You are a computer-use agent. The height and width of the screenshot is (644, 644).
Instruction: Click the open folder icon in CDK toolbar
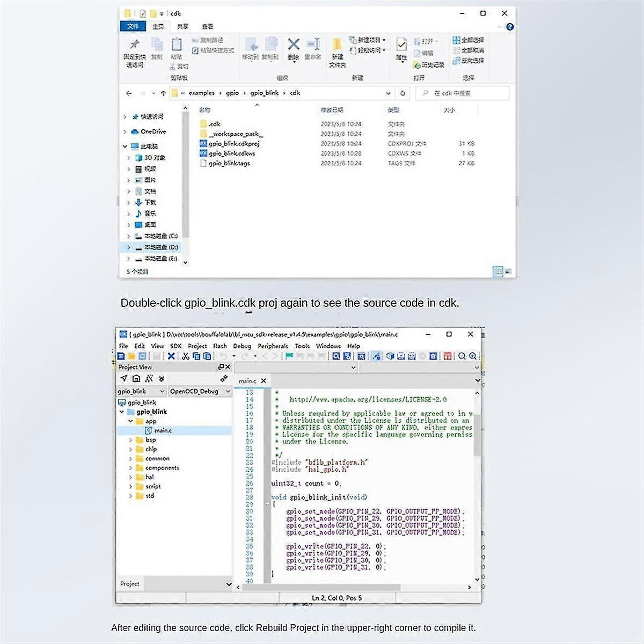click(131, 356)
